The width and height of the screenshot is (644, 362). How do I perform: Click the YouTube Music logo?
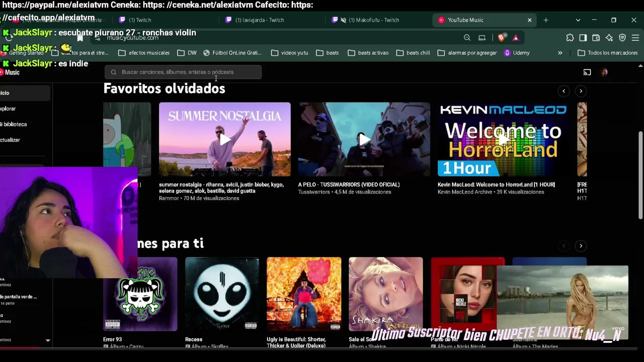[10, 72]
